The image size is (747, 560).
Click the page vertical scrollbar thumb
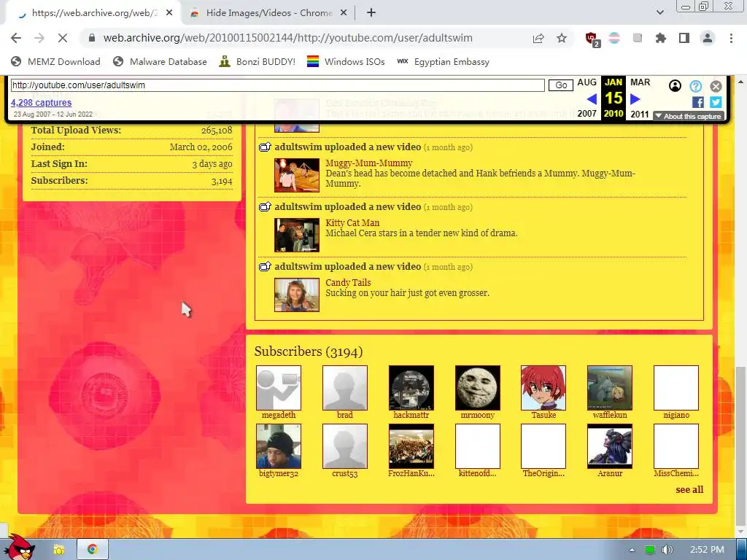(x=741, y=446)
